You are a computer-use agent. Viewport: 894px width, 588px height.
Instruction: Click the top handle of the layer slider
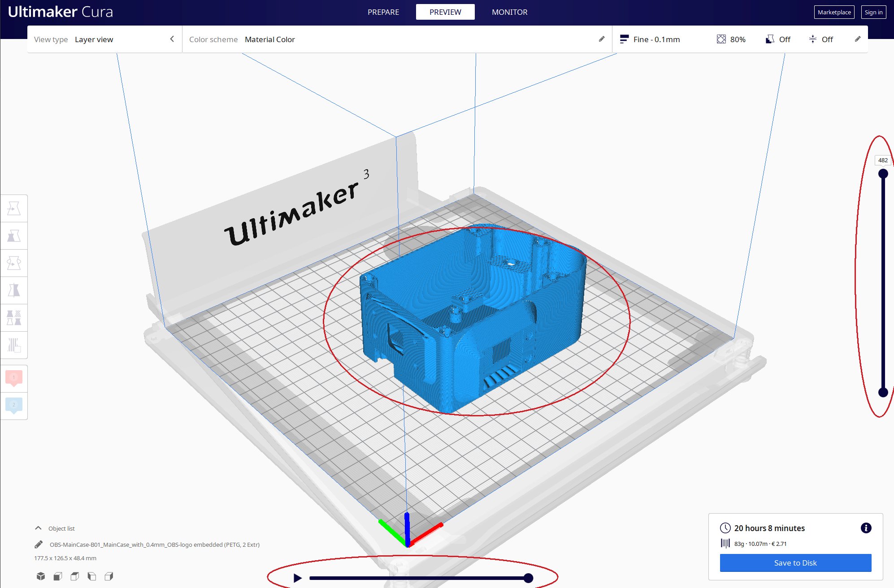coord(883,173)
